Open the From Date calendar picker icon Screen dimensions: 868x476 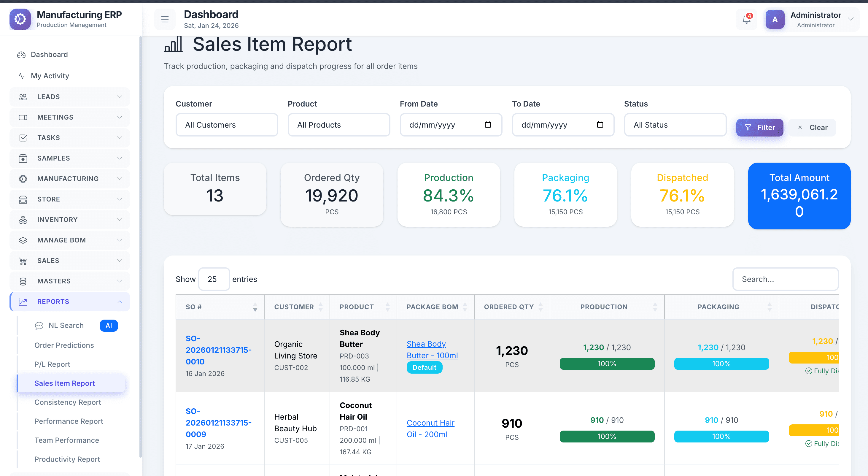(488, 124)
